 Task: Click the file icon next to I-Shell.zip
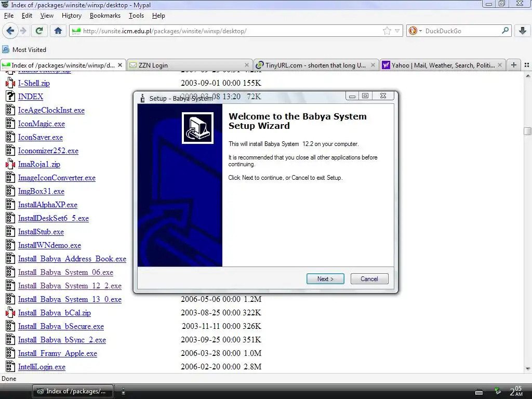(10, 83)
